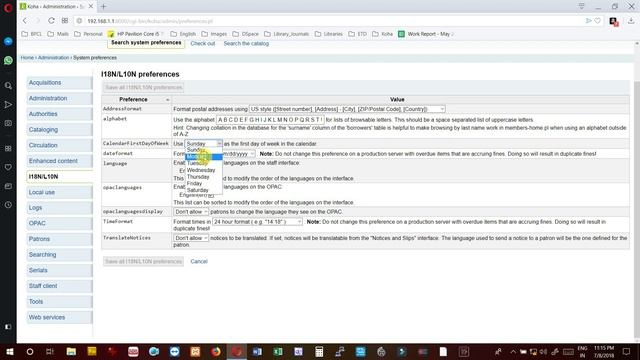Open Excel from the taskbar
This screenshot has height=360, width=640.
point(278,351)
